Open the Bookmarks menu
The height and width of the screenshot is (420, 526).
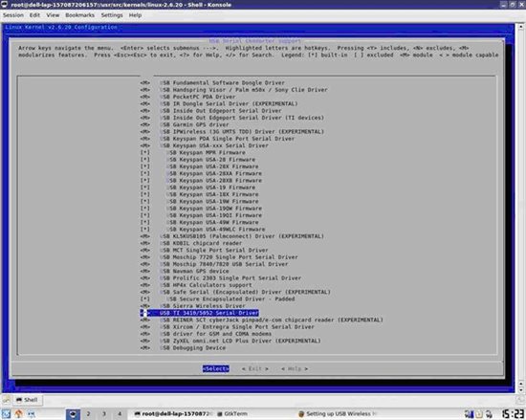[x=79, y=15]
